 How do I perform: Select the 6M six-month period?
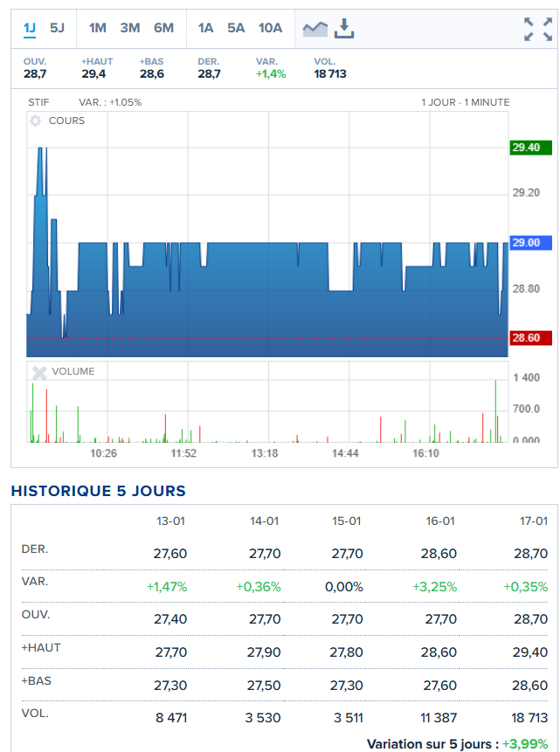coord(163,28)
